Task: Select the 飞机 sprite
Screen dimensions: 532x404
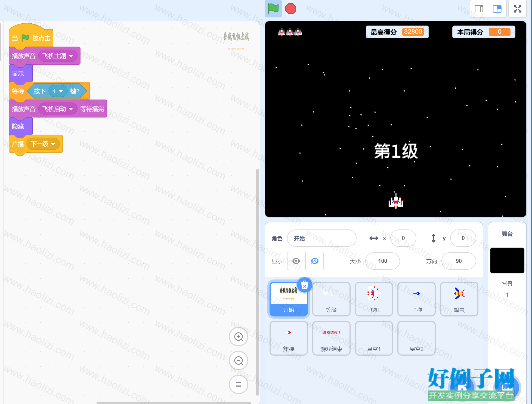Action: [374, 299]
